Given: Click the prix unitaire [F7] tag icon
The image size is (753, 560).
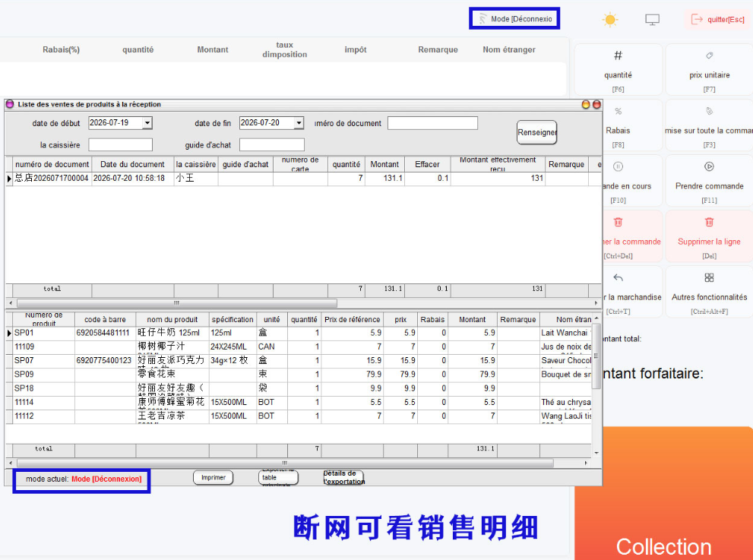Looking at the screenshot, I should tap(709, 55).
